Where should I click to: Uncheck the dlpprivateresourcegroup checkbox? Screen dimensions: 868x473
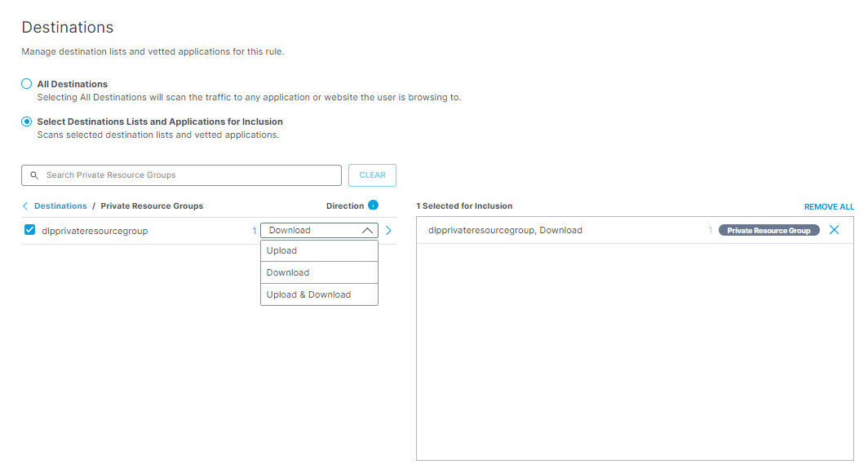(x=30, y=230)
